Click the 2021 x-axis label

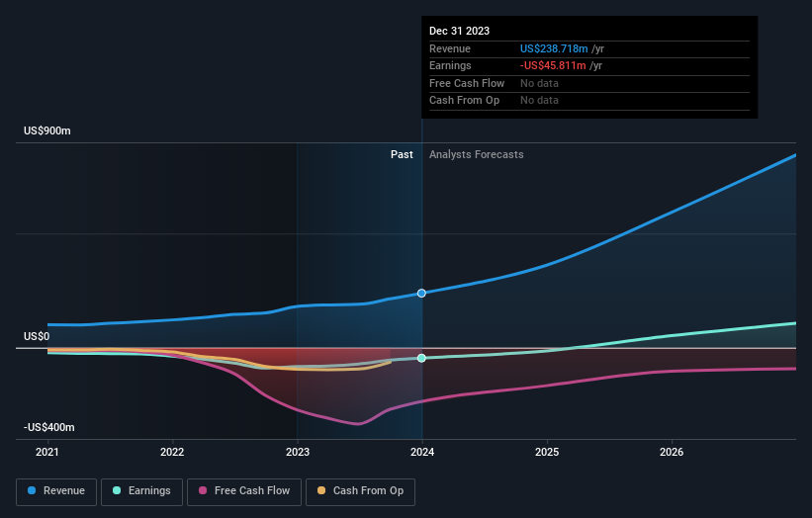pyautogui.click(x=47, y=452)
